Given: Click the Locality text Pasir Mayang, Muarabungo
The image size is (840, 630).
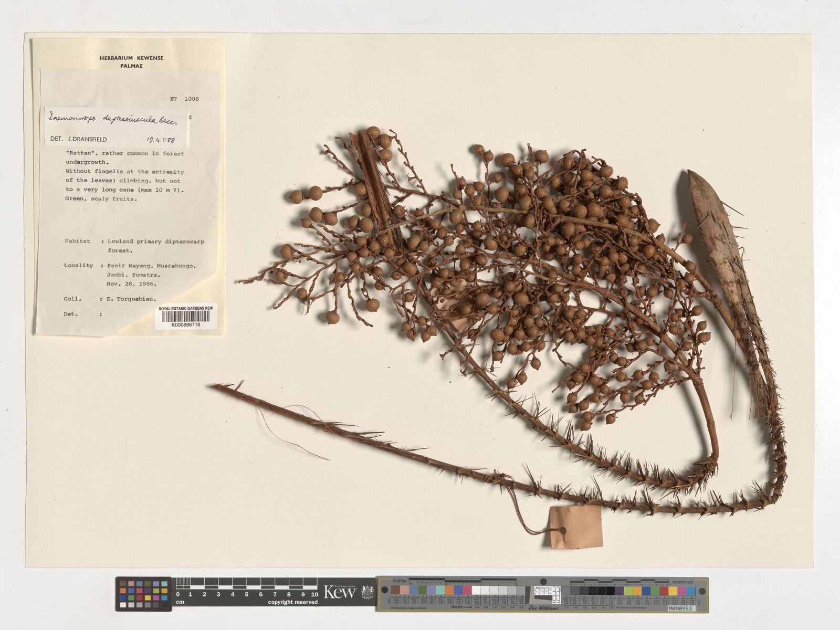Looking at the screenshot, I should [152, 266].
